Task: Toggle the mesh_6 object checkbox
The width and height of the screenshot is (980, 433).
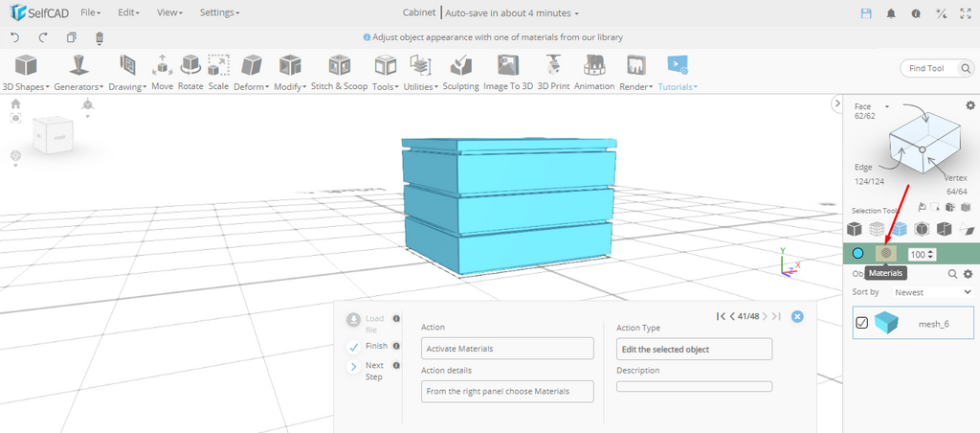Action: tap(861, 324)
